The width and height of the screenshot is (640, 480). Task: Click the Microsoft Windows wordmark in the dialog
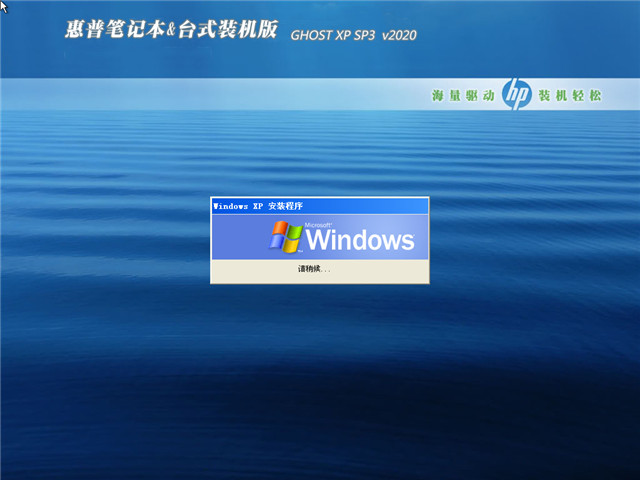coord(360,237)
